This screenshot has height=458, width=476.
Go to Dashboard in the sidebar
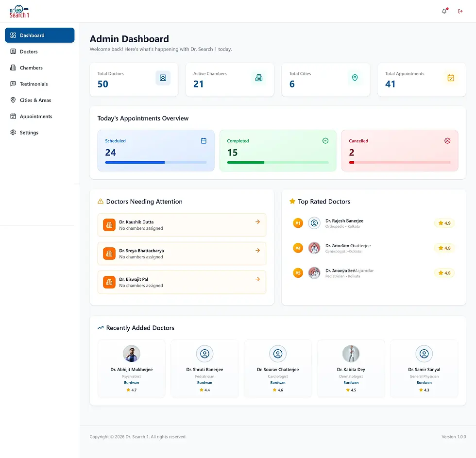(40, 35)
